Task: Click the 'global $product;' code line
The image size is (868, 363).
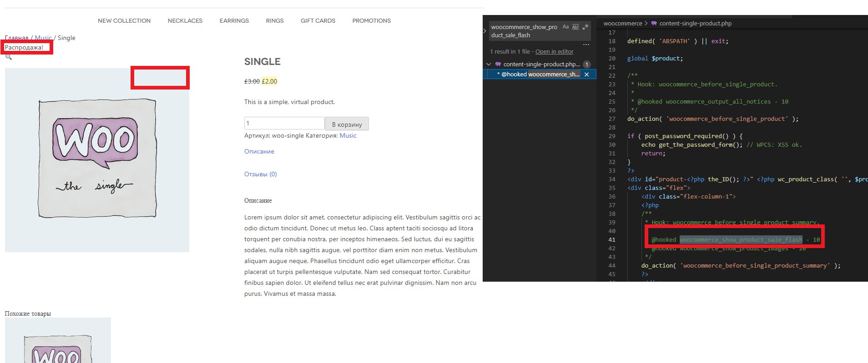Action: click(655, 59)
